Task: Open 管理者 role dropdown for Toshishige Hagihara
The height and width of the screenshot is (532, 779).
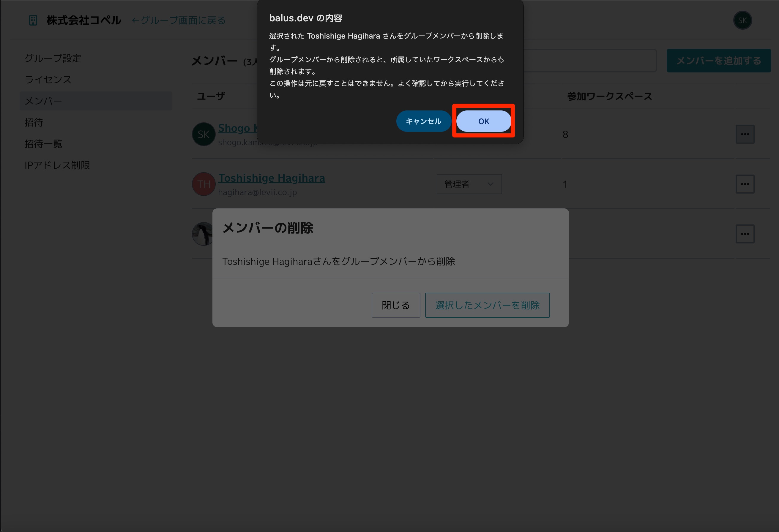Action: tap(469, 184)
